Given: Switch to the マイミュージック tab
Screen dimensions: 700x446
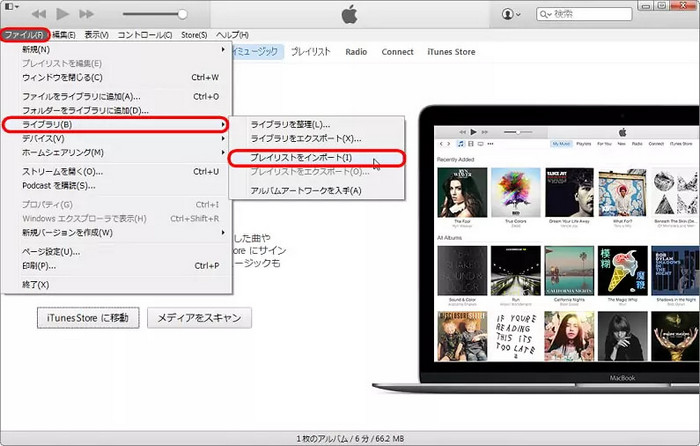Looking at the screenshot, I should 258,52.
